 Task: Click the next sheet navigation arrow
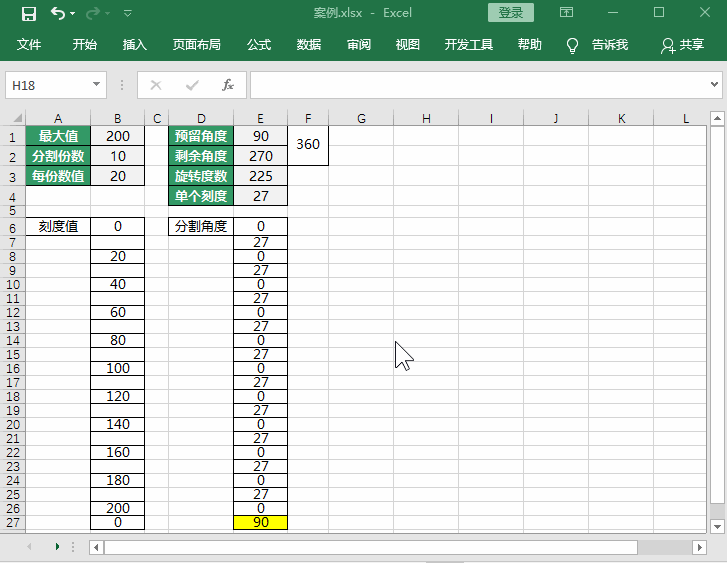[x=57, y=547]
